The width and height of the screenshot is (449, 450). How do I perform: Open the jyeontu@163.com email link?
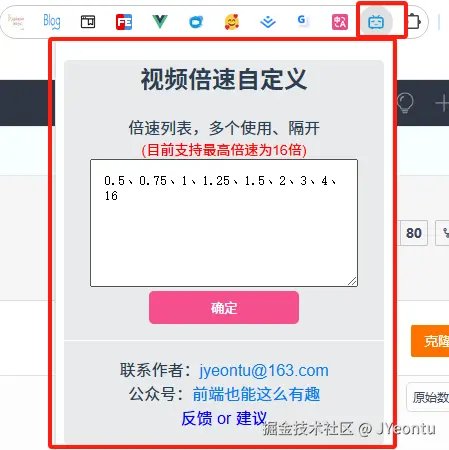pos(264,370)
